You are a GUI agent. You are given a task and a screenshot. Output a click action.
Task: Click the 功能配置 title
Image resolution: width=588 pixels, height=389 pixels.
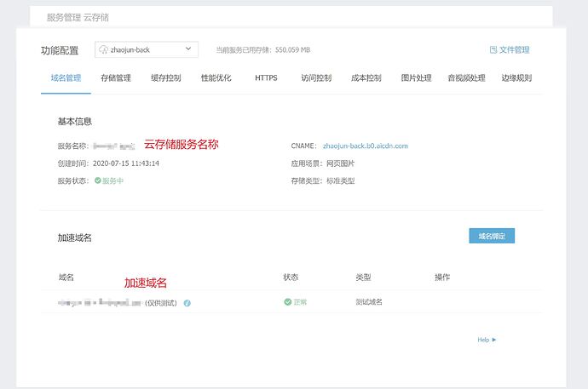click(60, 50)
